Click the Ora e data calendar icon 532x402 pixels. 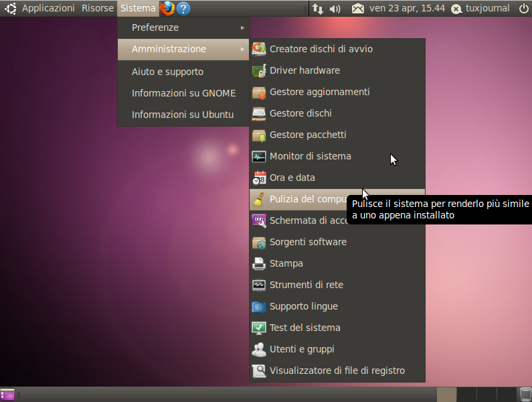(259, 178)
